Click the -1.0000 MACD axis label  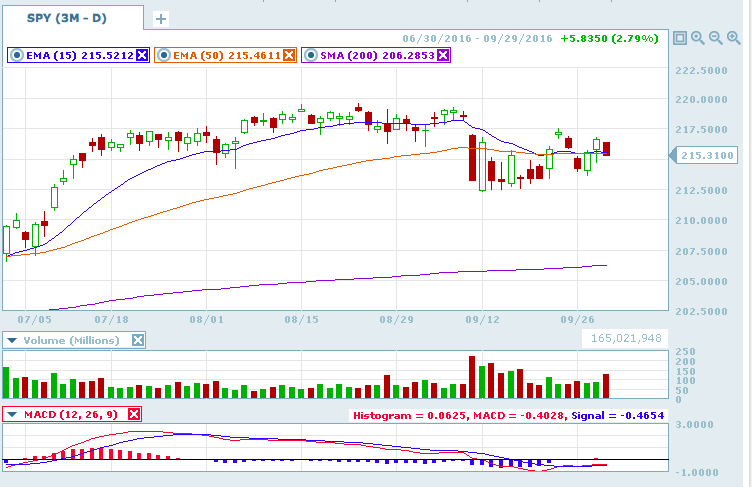[697, 473]
